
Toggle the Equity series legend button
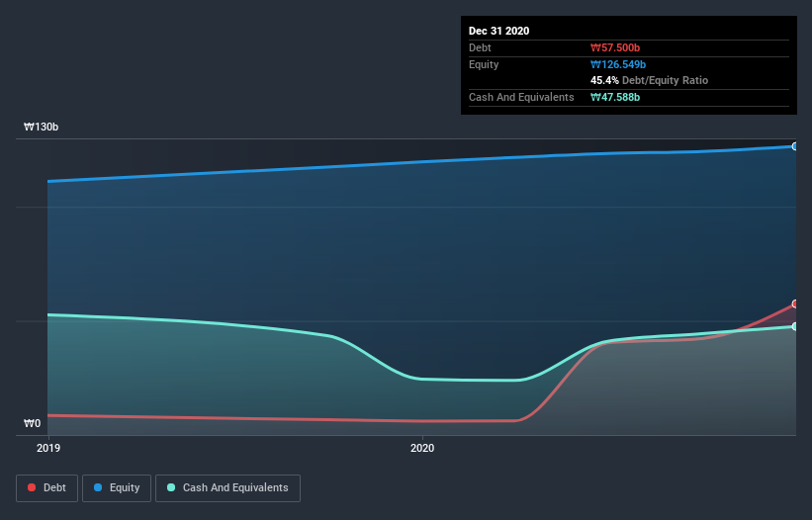[x=117, y=488]
